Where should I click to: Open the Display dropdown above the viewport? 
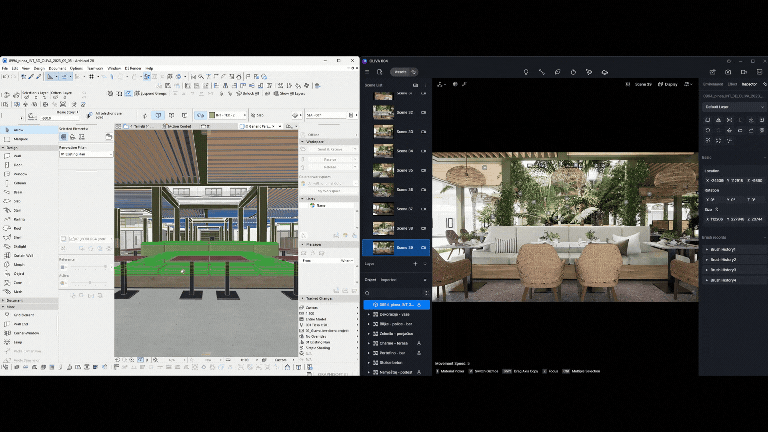[667, 85]
